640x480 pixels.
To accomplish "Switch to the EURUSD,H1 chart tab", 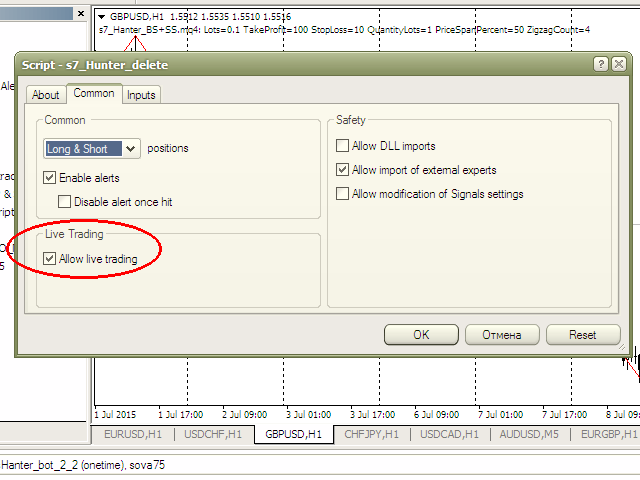I will (x=133, y=434).
